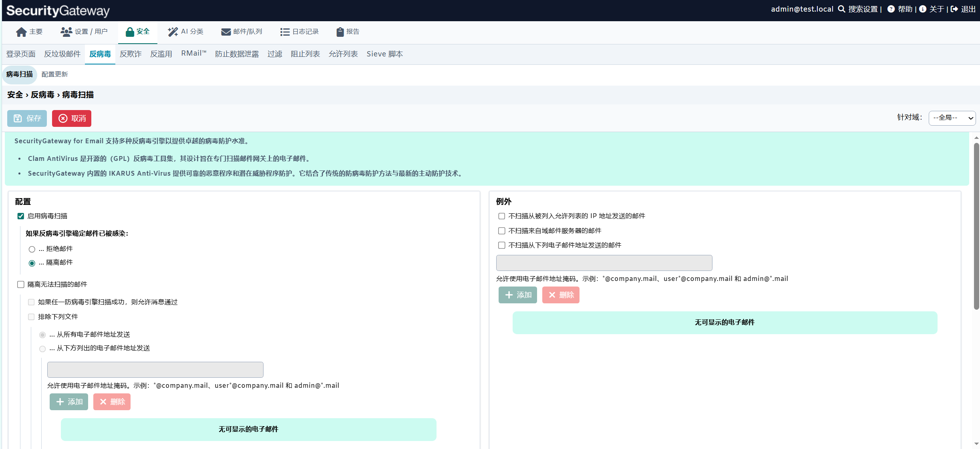The width and height of the screenshot is (980, 449).
Task: Select the 隔离邮件 radio option
Action: tap(32, 263)
